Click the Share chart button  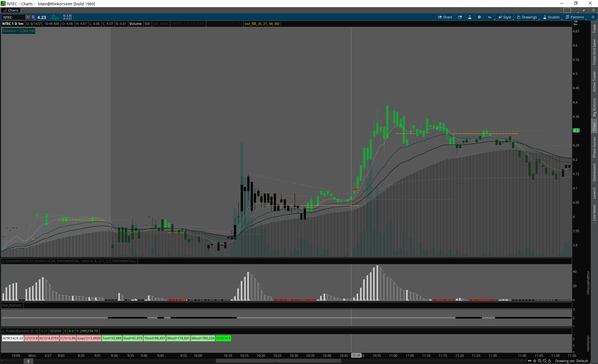445,17
